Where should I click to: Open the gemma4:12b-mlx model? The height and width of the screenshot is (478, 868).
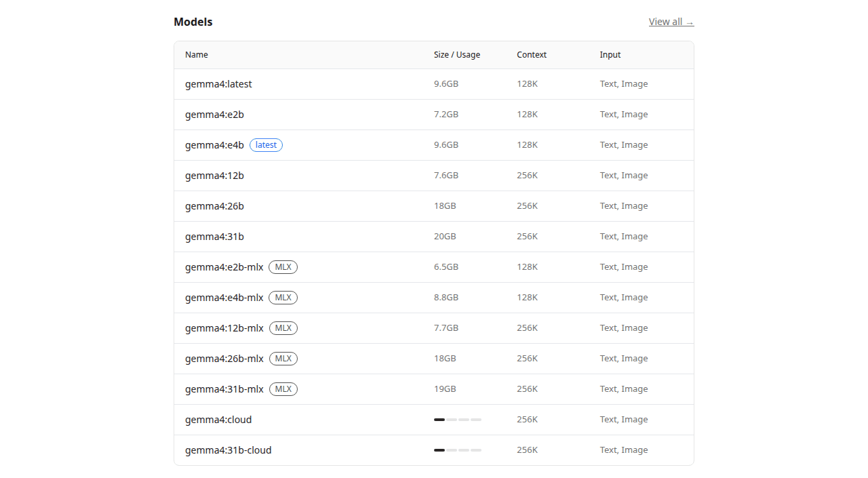point(224,328)
